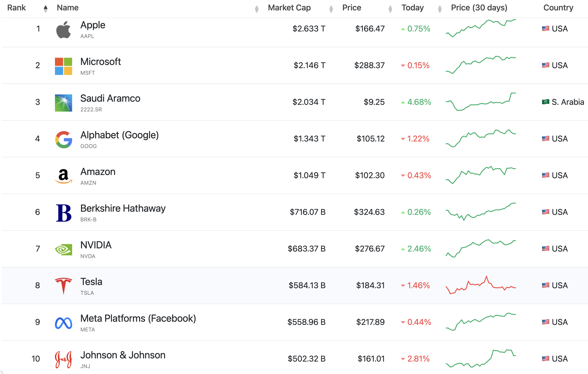Screen dimensions: 588x374
Task: Click the $716.07 B market cap value
Action: [x=308, y=212]
